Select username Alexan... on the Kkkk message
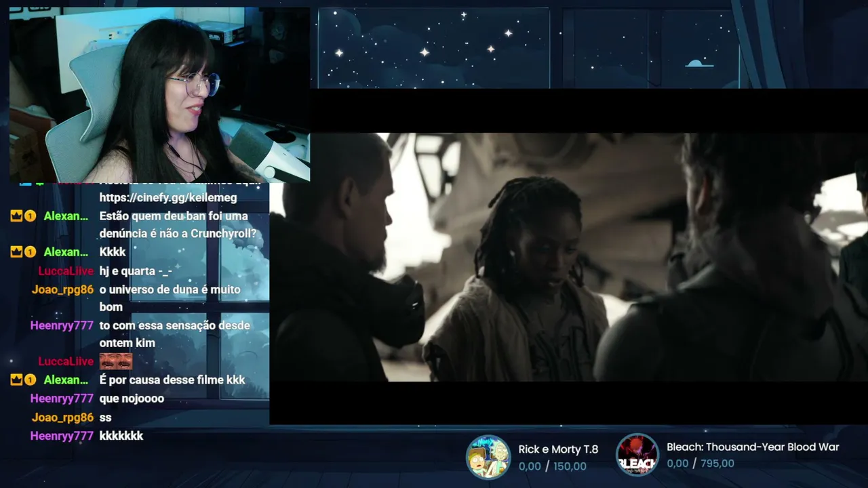Image resolution: width=868 pixels, height=488 pixels. tap(66, 252)
